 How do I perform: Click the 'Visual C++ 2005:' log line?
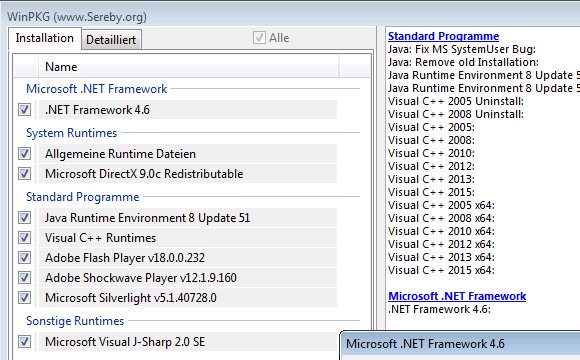pos(431,127)
